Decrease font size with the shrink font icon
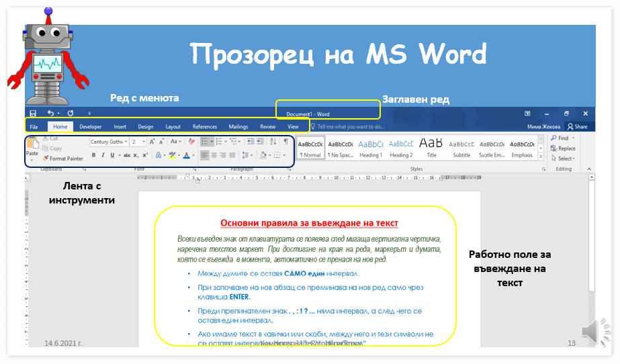 [161, 142]
